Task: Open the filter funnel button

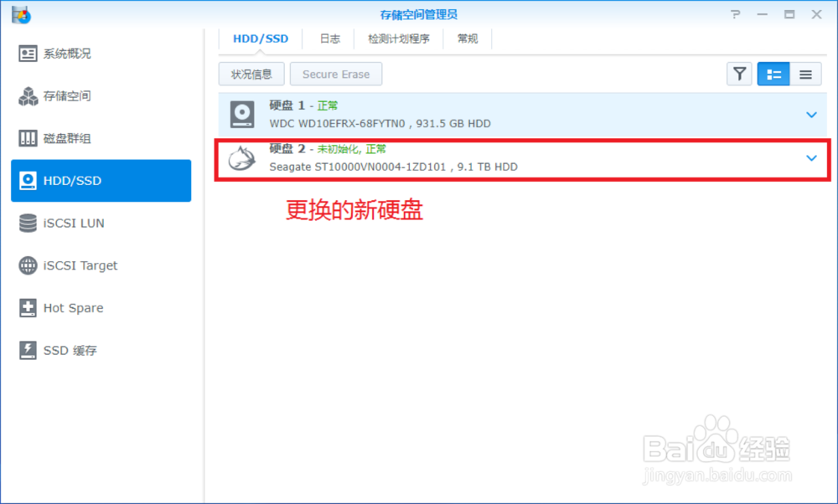Action: (739, 75)
